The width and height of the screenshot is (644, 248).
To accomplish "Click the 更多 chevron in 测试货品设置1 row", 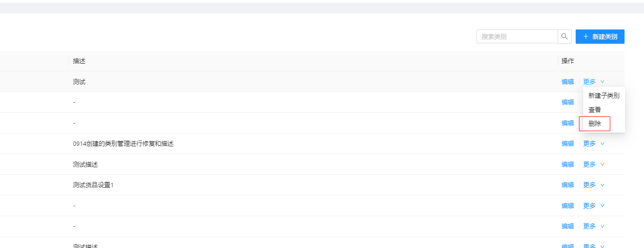I will click(x=602, y=185).
